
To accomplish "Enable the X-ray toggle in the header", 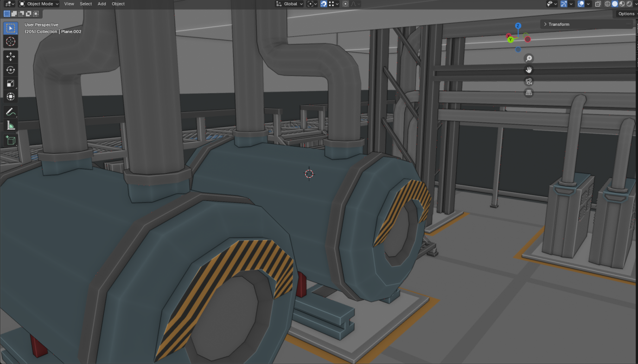I will pos(598,4).
